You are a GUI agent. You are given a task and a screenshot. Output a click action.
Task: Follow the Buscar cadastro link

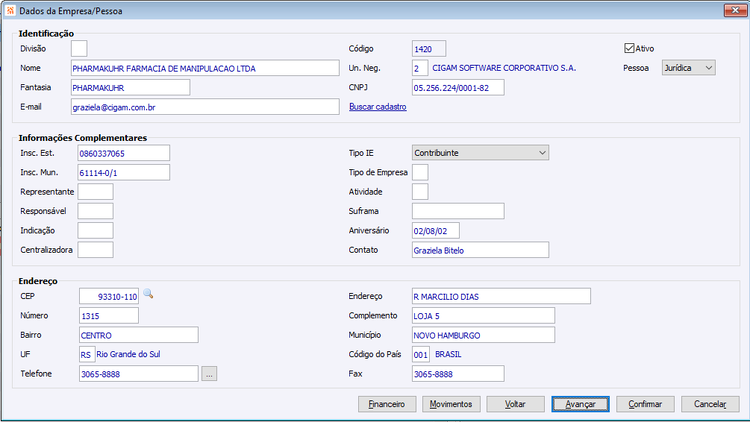point(377,107)
